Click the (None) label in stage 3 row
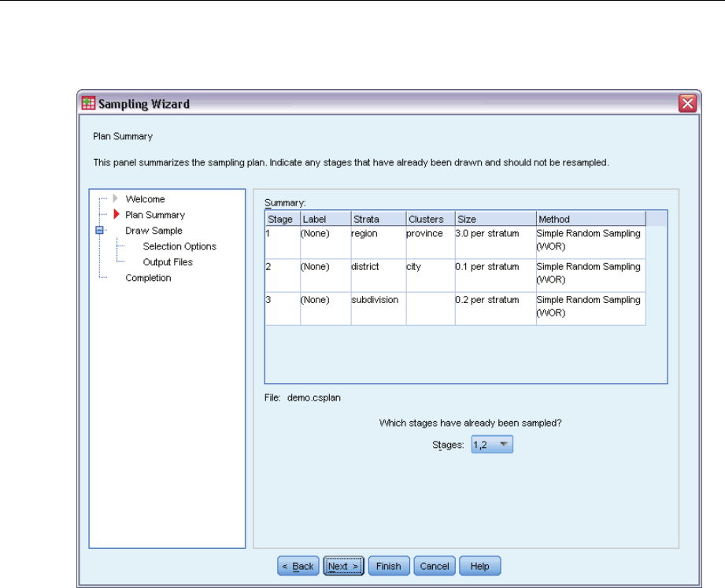Screen dimensions: 725x588 pyautogui.click(x=326, y=309)
